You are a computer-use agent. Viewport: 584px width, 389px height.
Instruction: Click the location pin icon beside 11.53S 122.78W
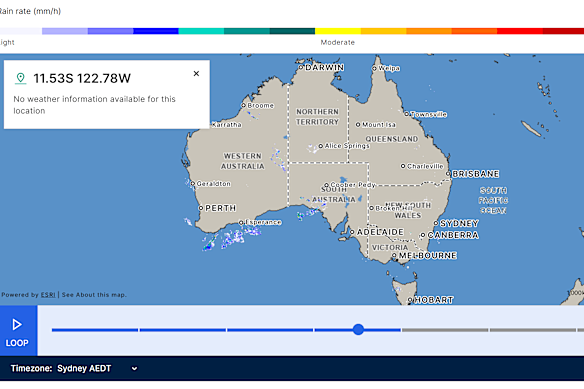coord(20,78)
